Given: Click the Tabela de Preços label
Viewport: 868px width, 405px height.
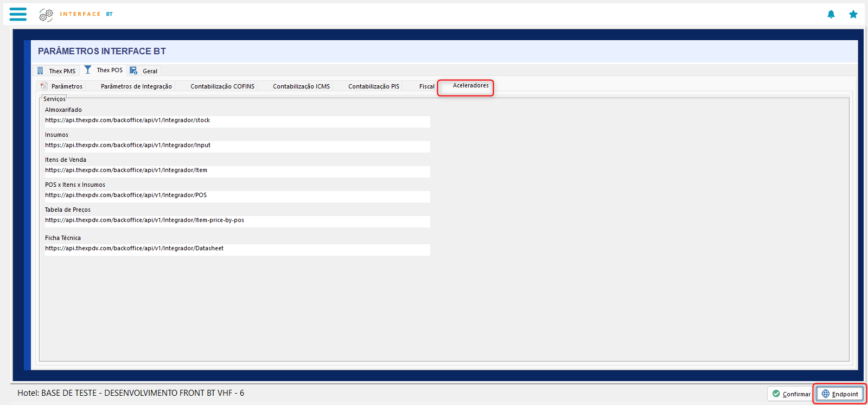Looking at the screenshot, I should pyautogui.click(x=68, y=210).
